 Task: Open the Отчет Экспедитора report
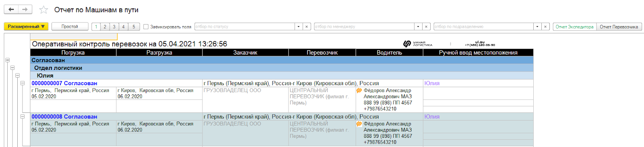coord(575,27)
